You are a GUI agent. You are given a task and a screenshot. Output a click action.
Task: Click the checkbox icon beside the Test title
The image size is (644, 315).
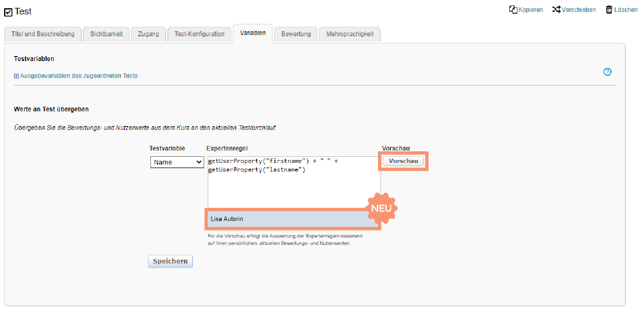coord(8,12)
